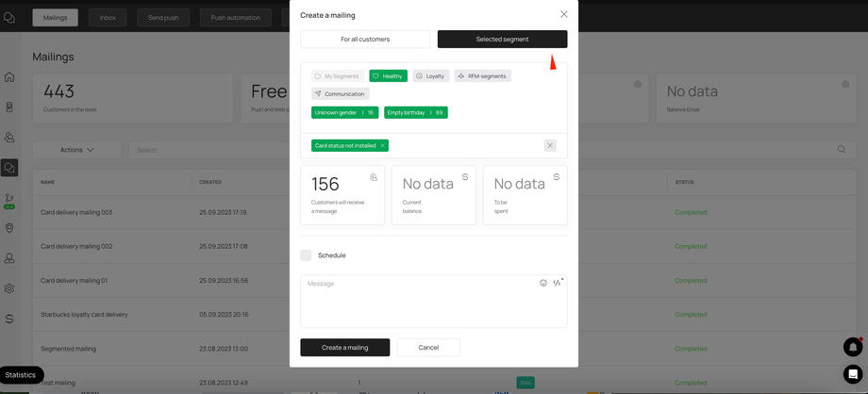This screenshot has height=394, width=868.
Task: Open the My Segments category
Action: pos(337,76)
